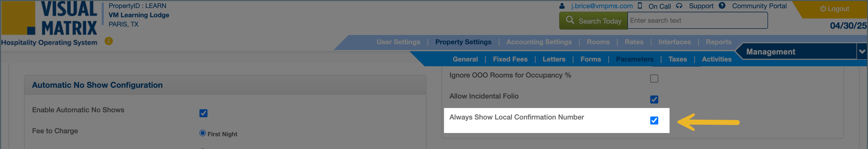Open the Fixed Fees tab
This screenshot has width=868, height=149.
510,59
